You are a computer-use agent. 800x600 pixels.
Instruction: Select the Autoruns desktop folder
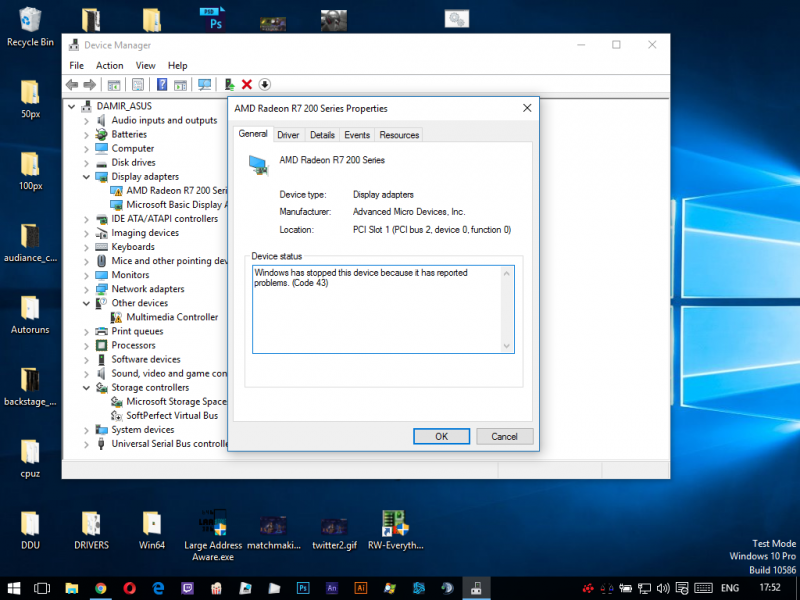coord(30,315)
